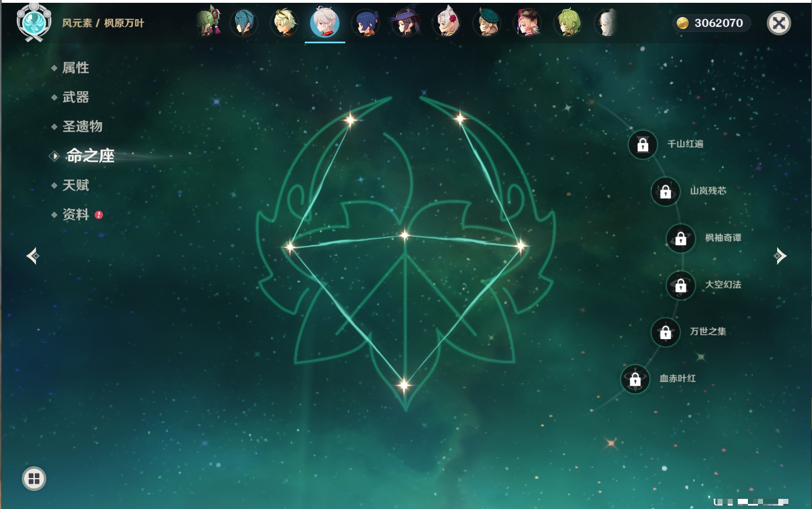
Task: Select the teal-haired character portrait
Action: (244, 23)
